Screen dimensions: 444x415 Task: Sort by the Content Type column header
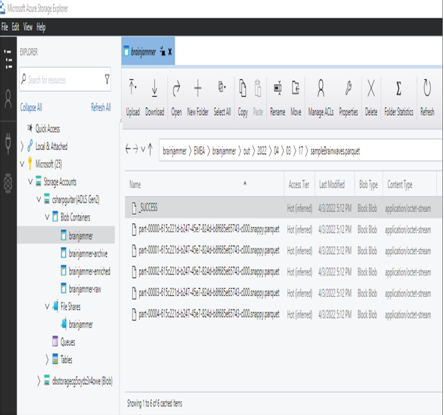pos(400,184)
